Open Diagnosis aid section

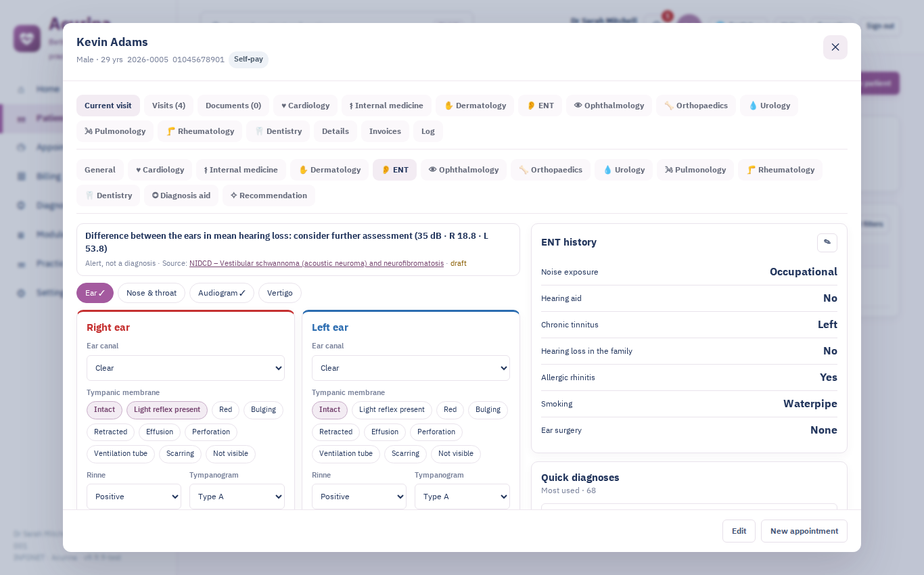tap(181, 195)
